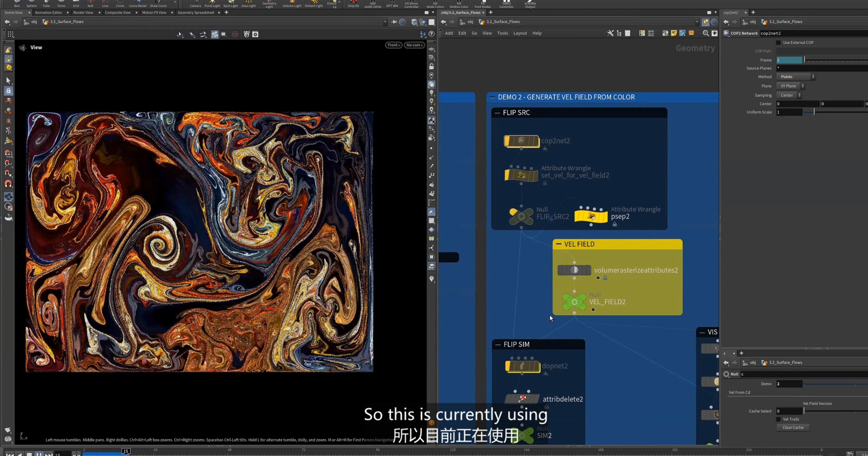Viewport: 868px width, 456px height.
Task: Enable Use External COP checkbox
Action: point(778,43)
